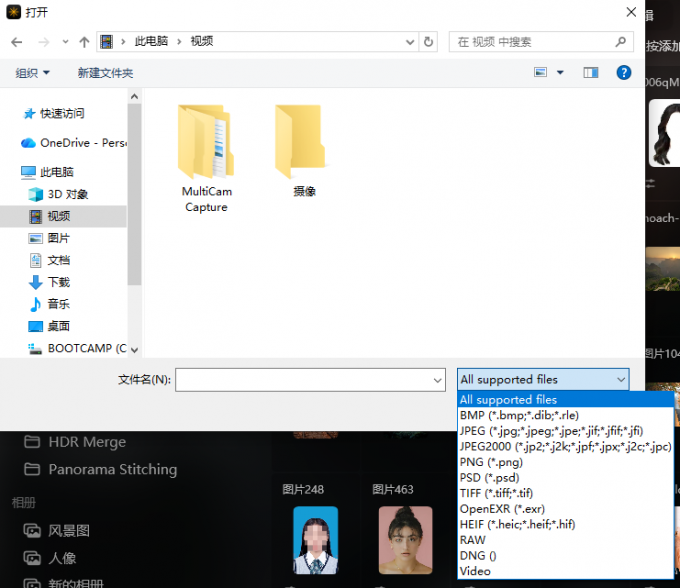Select 图片463 thumbnail in background app

[x=405, y=540]
